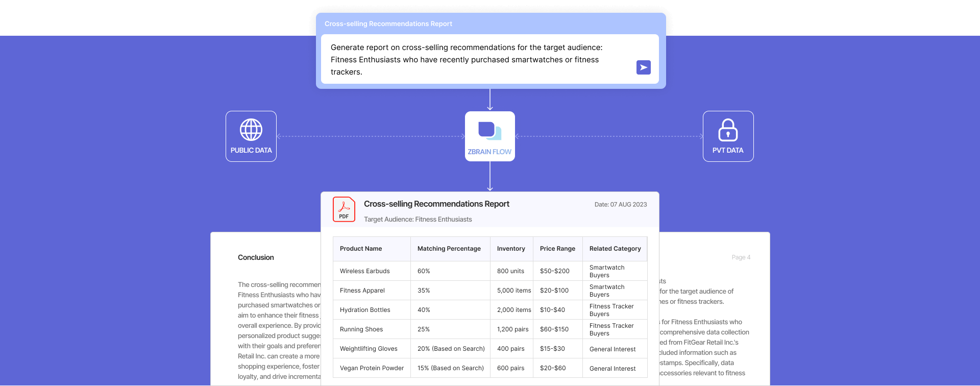Select the Matching Percentage column header

449,249
